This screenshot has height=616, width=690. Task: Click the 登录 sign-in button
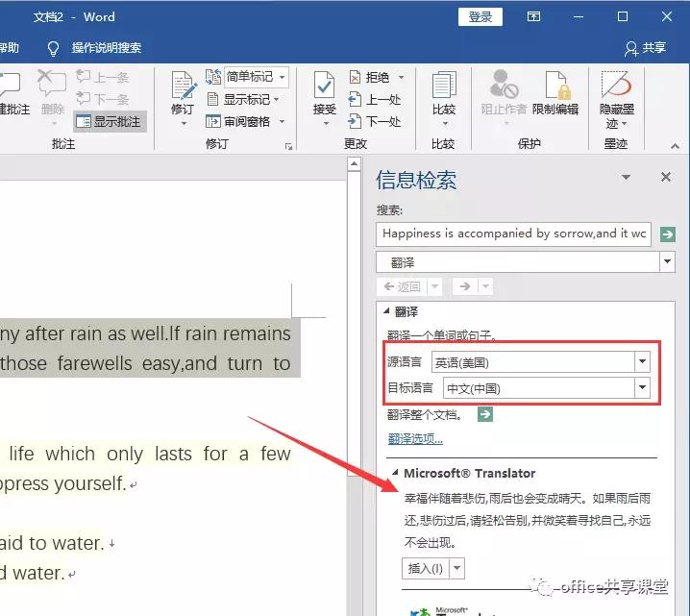[481, 17]
